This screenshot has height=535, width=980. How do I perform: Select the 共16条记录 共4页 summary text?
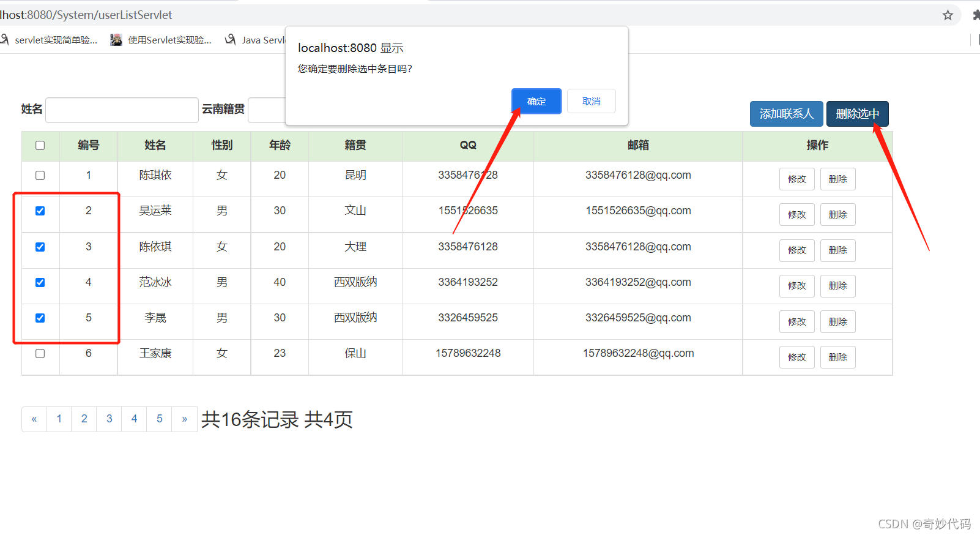[277, 420]
